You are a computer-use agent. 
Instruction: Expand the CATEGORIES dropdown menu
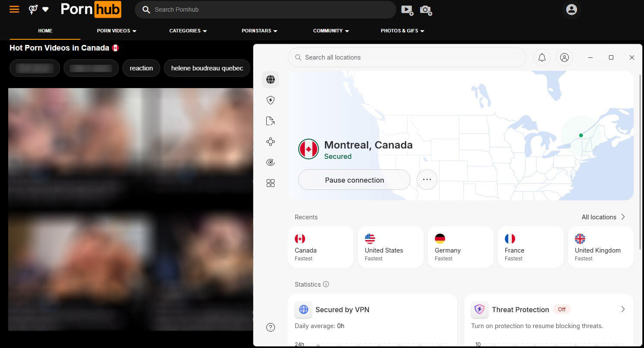pyautogui.click(x=188, y=31)
